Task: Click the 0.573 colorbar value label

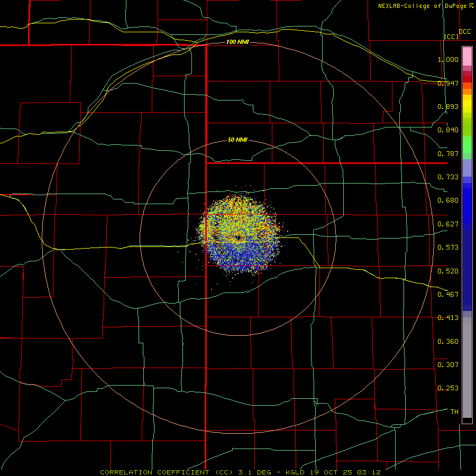Action: [448, 248]
